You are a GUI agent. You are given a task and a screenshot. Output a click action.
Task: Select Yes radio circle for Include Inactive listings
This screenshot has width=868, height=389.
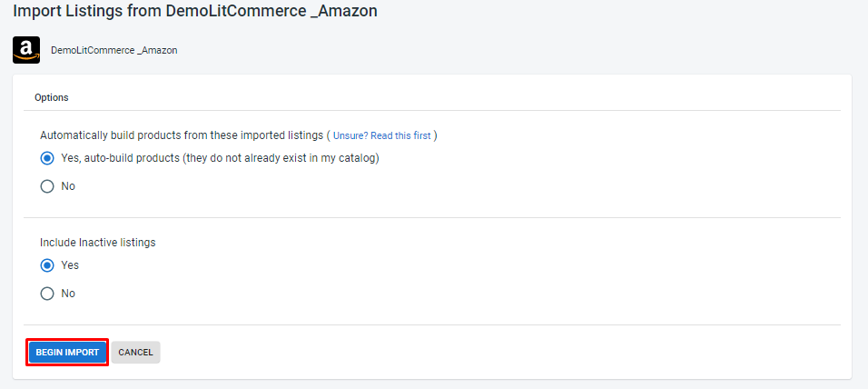tap(47, 265)
